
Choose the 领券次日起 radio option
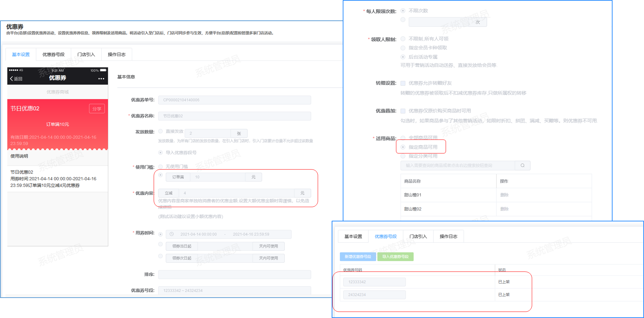pos(160,256)
